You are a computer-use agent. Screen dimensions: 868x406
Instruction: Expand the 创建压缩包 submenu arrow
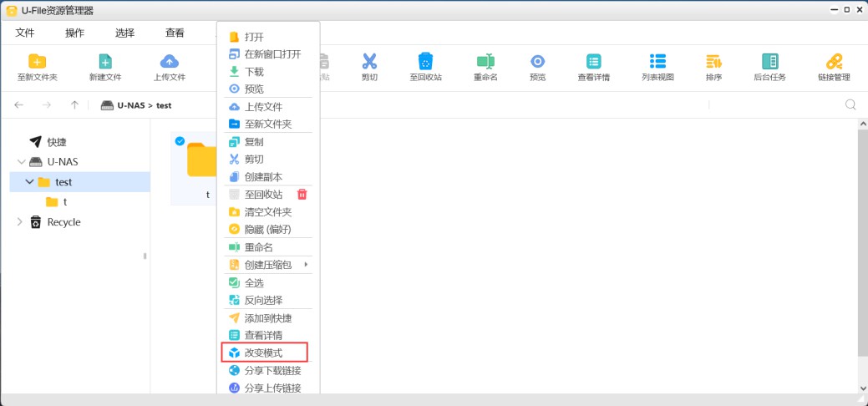pyautogui.click(x=306, y=265)
